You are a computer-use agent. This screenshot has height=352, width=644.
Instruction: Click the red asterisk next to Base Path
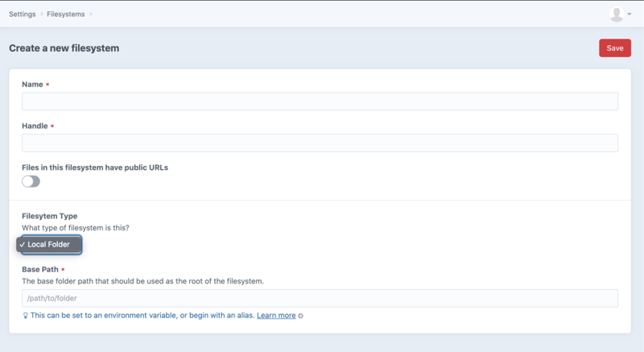pos(63,270)
